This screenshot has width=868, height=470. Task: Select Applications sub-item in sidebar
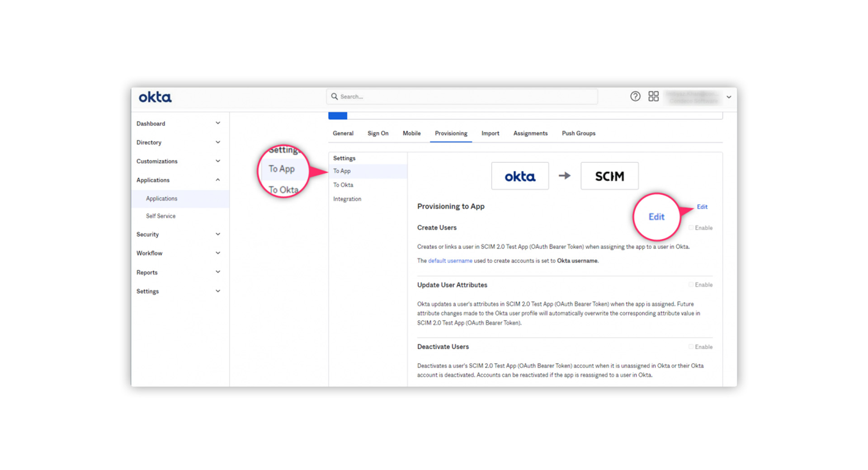tap(180, 198)
